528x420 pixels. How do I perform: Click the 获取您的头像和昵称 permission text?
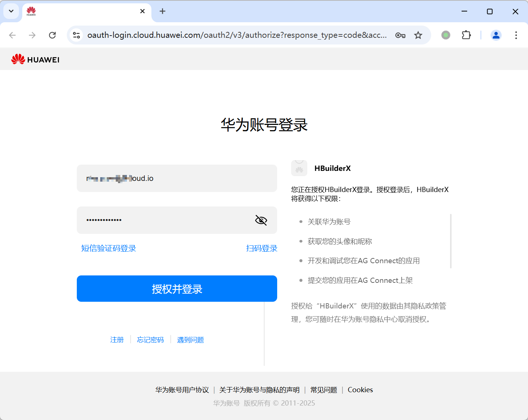click(340, 242)
